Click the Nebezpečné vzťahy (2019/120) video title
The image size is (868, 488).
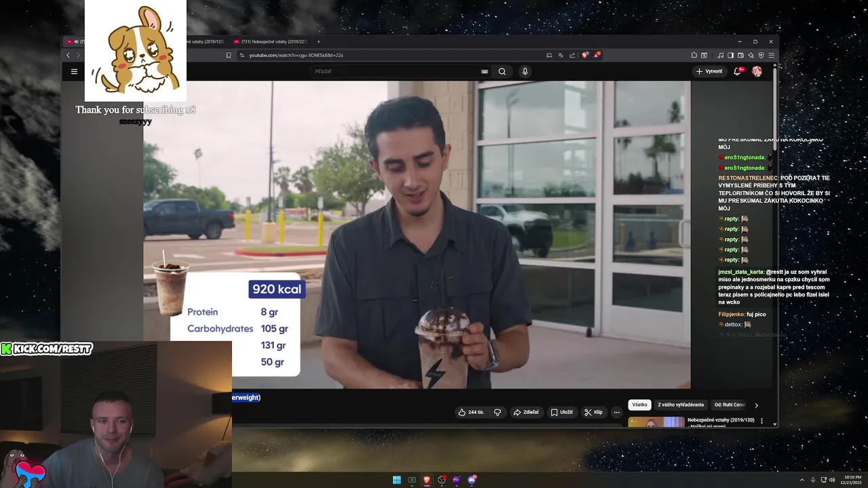coord(721,420)
